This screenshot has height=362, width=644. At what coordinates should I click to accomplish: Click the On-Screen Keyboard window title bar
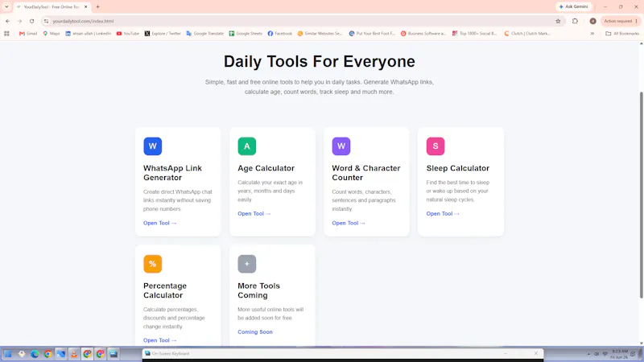[x=343, y=353]
